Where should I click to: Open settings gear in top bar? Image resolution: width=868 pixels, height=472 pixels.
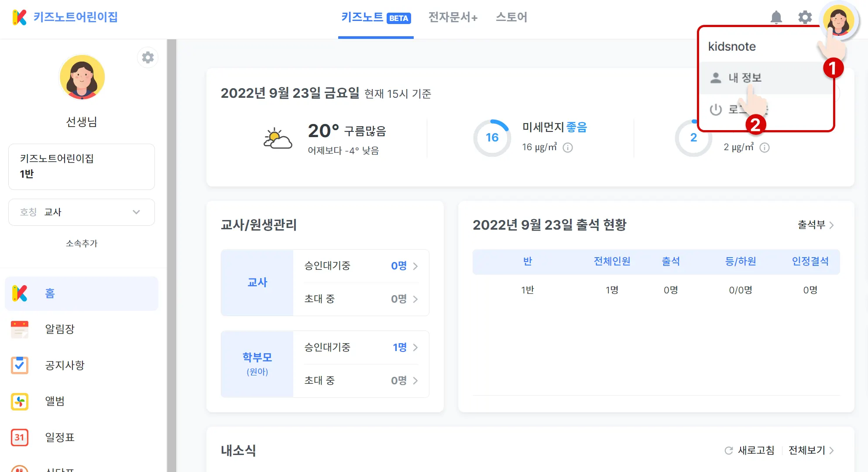click(805, 17)
